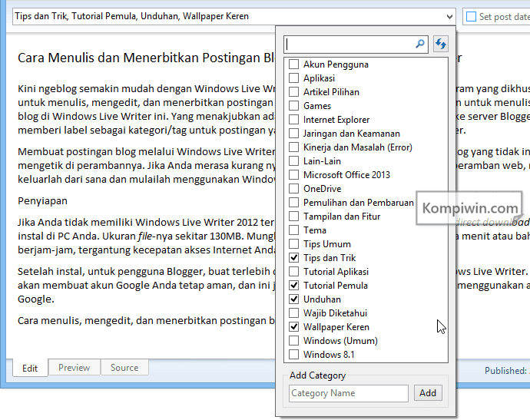The image size is (530, 420).
Task: Select the Tema category checkbox
Action: click(x=293, y=230)
